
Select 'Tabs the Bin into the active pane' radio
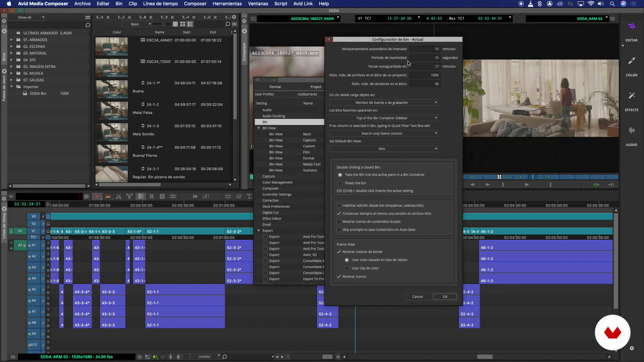pos(340,175)
